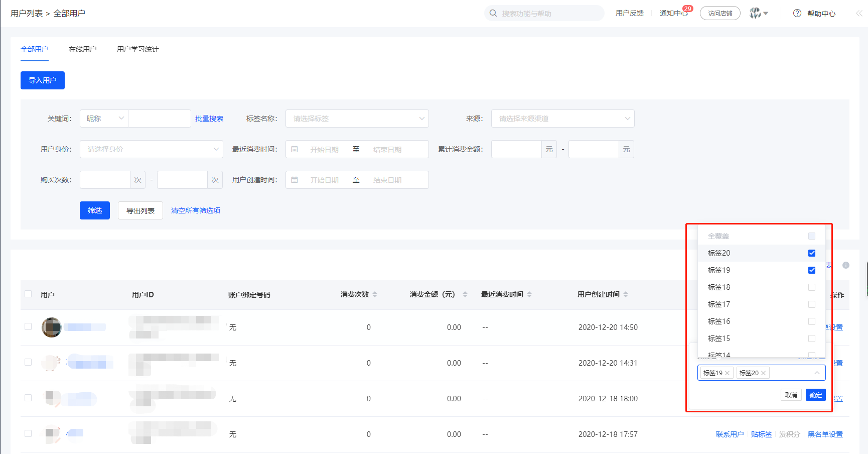Open the 来源 source channel dropdown
Screen dimensions: 868x454
(563, 119)
